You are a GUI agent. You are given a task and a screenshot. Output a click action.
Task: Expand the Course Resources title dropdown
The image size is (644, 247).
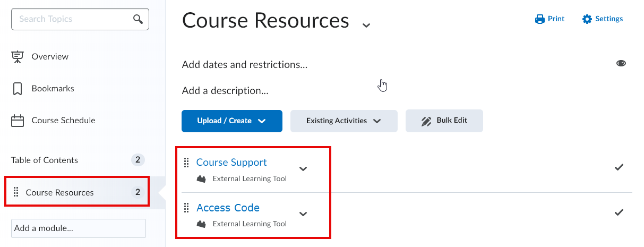[x=366, y=25]
